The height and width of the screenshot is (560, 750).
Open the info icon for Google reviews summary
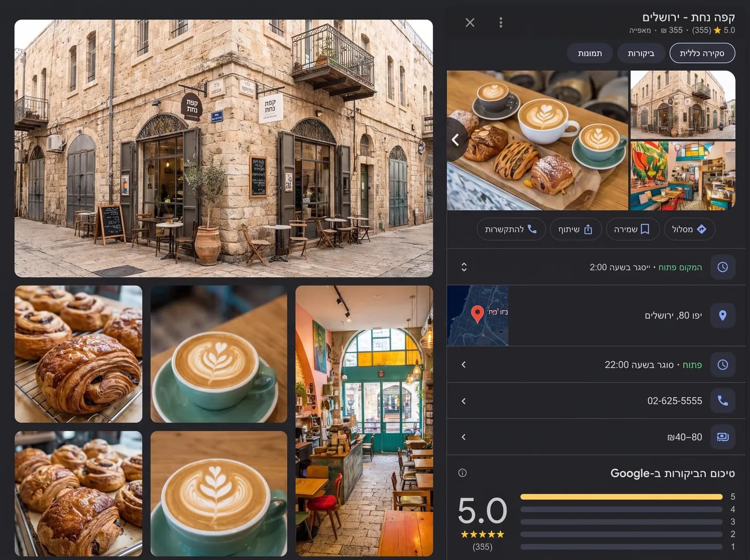coord(462,473)
